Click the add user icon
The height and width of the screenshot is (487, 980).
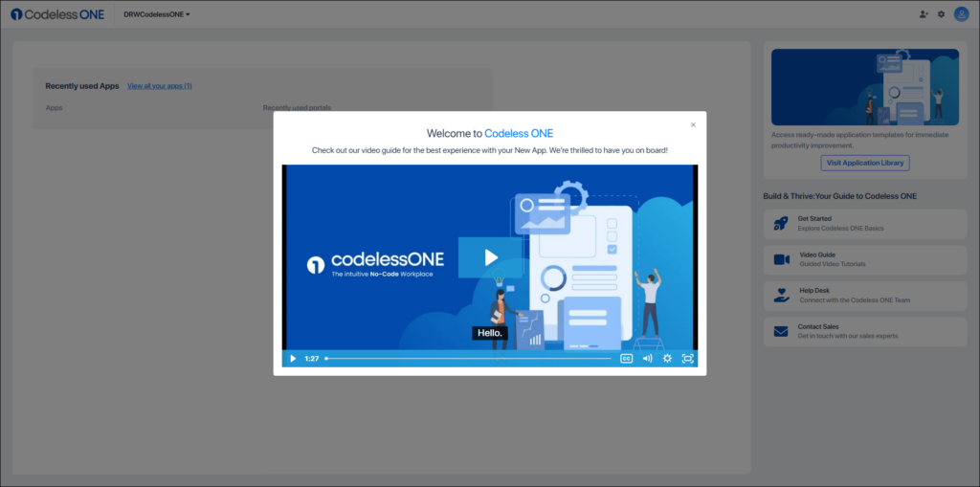(924, 14)
